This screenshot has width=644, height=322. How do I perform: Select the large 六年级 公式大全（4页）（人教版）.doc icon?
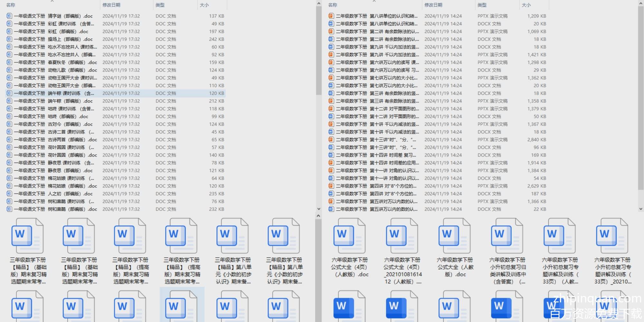point(349,236)
